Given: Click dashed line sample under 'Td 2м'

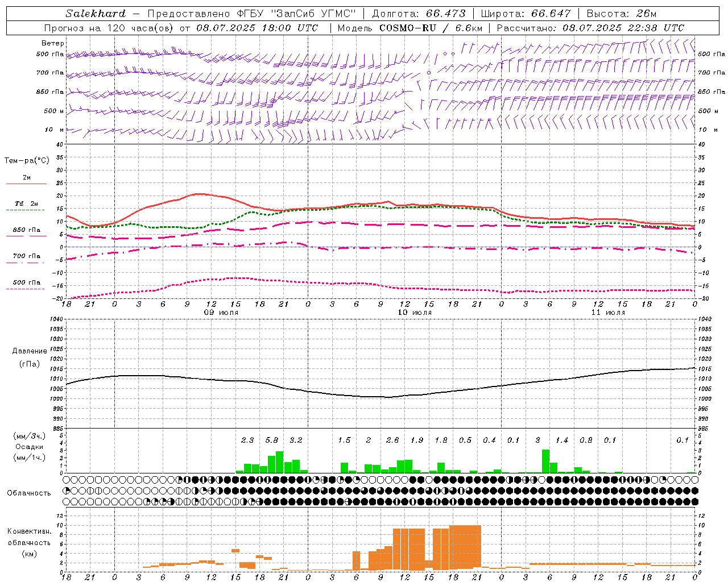Looking at the screenshot, I should click(25, 210).
